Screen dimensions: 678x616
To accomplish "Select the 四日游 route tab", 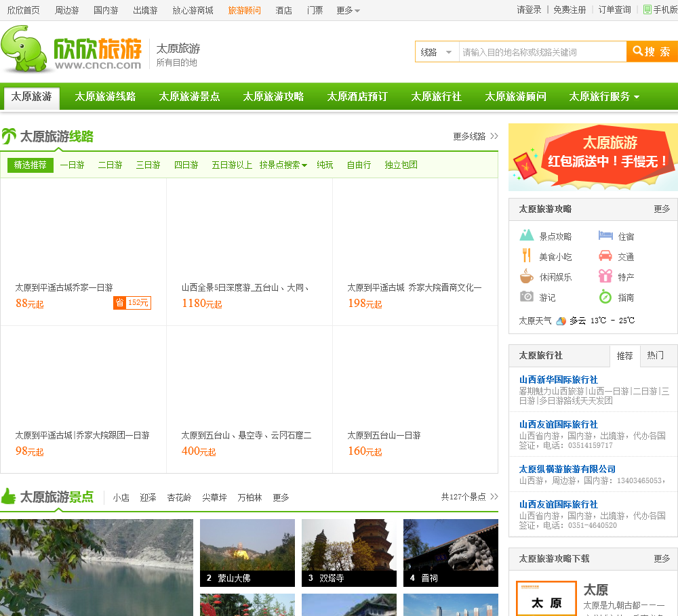I will [x=186, y=165].
